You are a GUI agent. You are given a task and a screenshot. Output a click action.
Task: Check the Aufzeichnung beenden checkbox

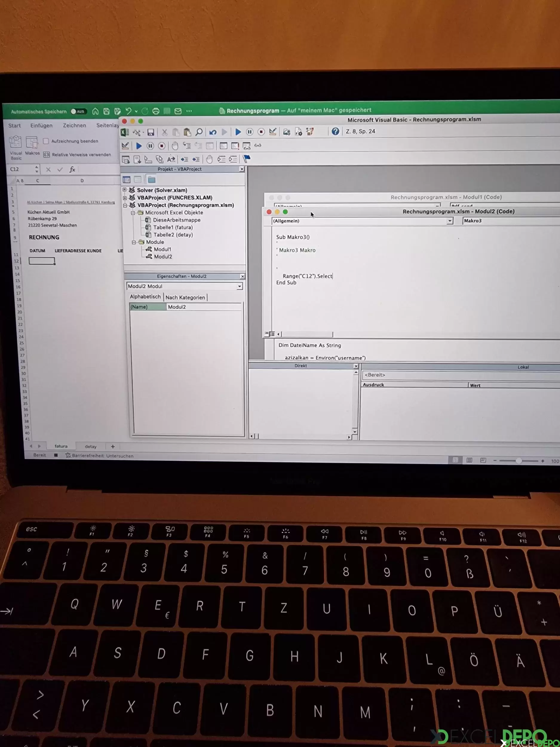click(x=46, y=141)
